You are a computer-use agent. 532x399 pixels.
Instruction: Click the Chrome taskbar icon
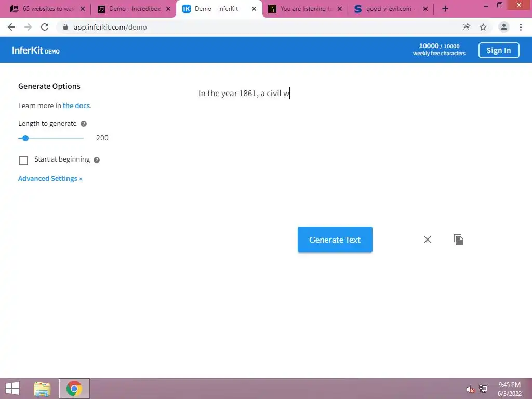pos(74,389)
